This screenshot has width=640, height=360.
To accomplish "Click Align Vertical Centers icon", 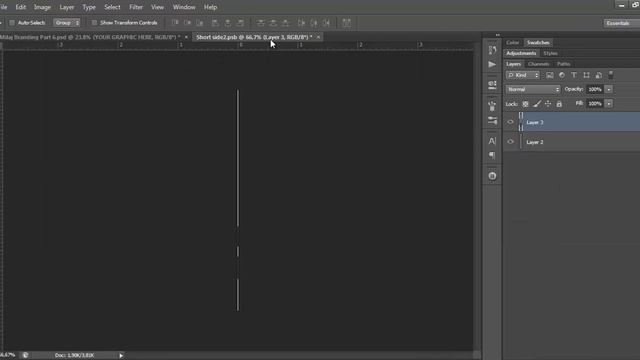I will pyautogui.click(x=187, y=23).
